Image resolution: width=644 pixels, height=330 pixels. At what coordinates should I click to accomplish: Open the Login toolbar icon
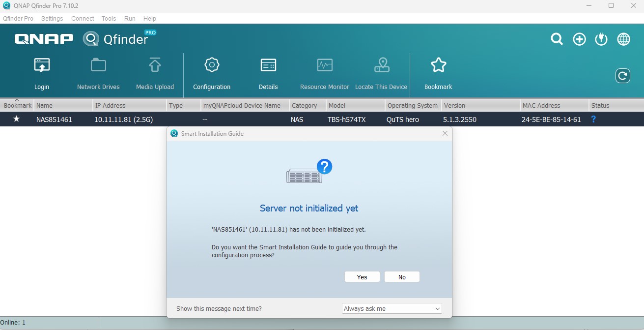pos(42,65)
